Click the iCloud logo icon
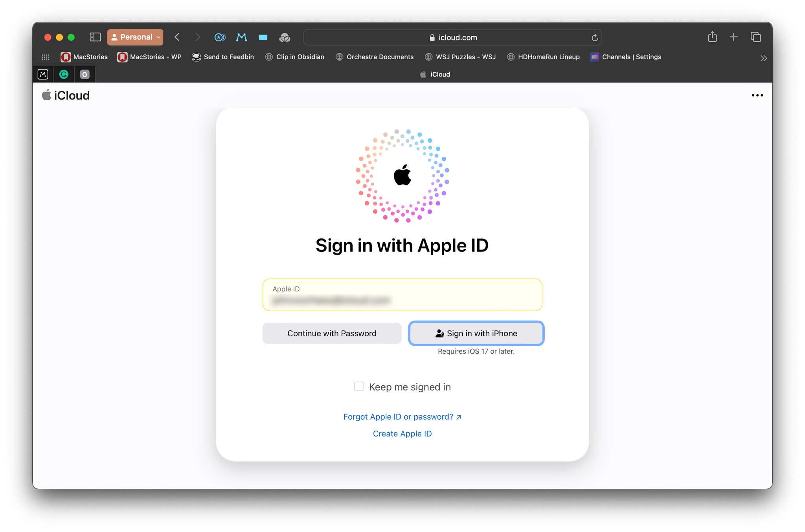 point(48,95)
